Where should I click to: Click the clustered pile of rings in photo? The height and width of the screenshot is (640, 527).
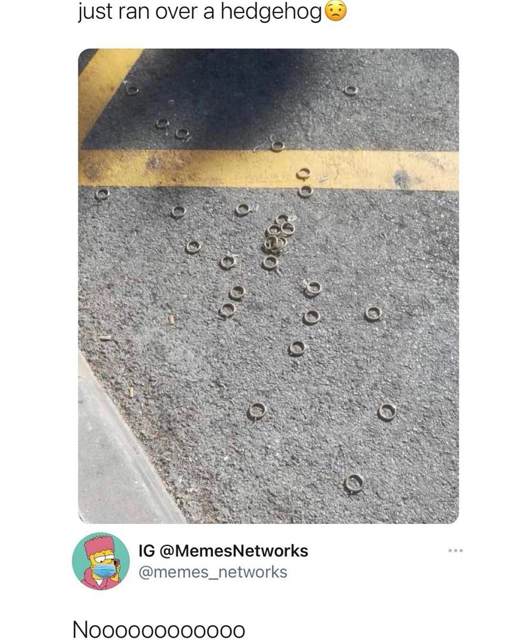[x=278, y=236]
